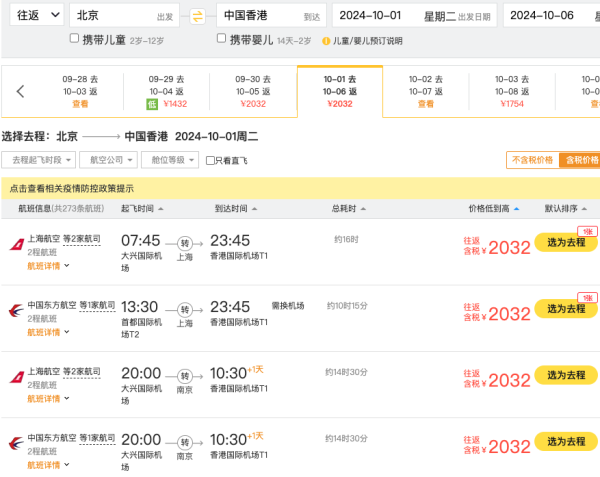
Task: Select the 09-29 去 ¥1432 date tab
Action: 166,91
